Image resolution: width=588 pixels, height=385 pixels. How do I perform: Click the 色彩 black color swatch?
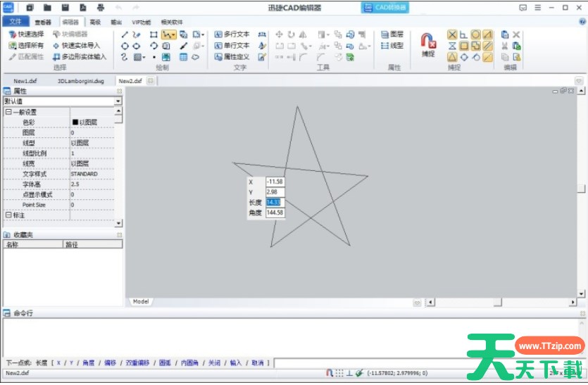75,122
